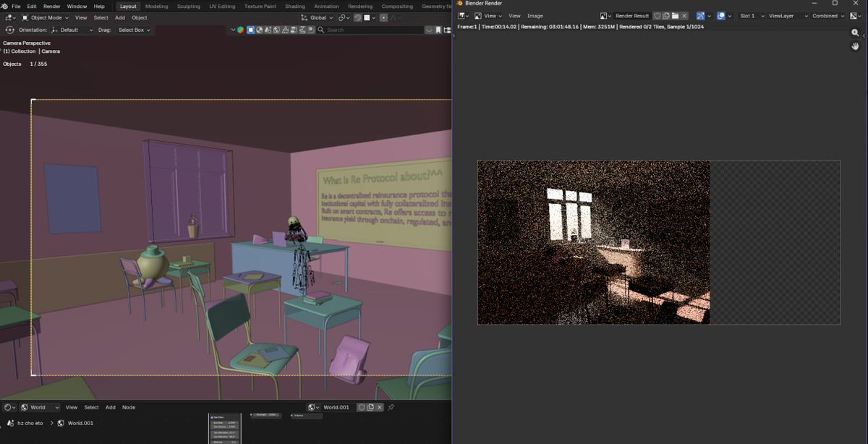Click the Blender logo menu icon
868x444 pixels.
coord(5,6)
